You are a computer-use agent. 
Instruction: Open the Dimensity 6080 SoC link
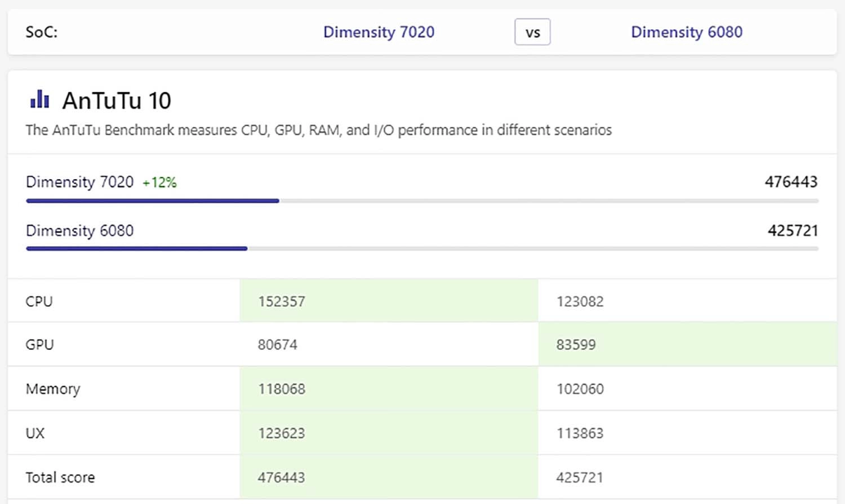click(686, 32)
